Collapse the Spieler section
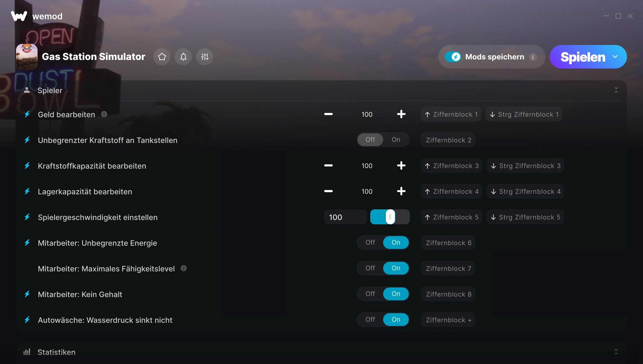643x364 pixels. pyautogui.click(x=616, y=90)
